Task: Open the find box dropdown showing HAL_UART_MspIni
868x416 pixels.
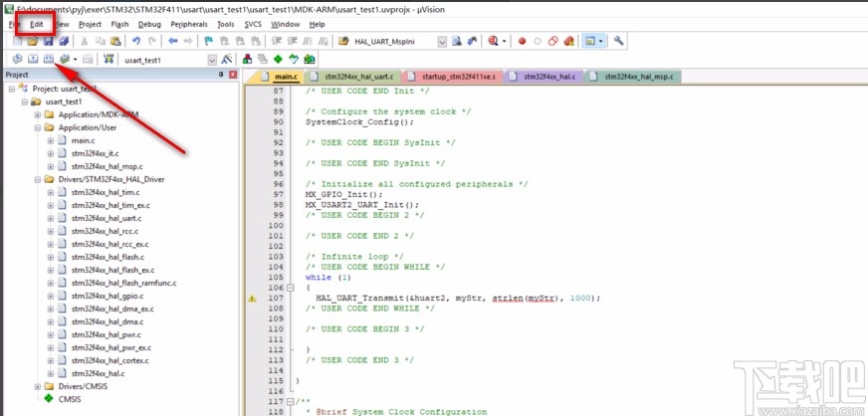Action: coord(442,42)
